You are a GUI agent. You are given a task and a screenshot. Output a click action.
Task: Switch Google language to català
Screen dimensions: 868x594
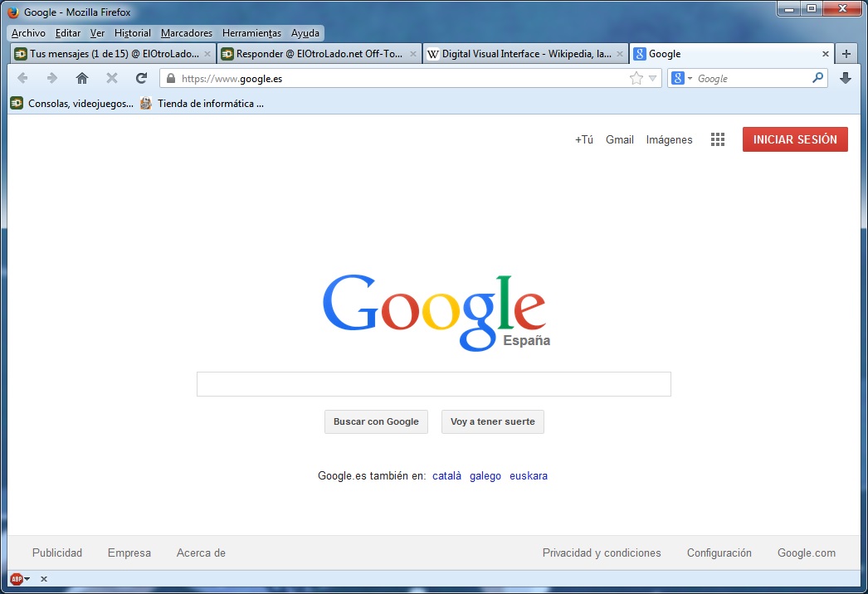tap(446, 476)
